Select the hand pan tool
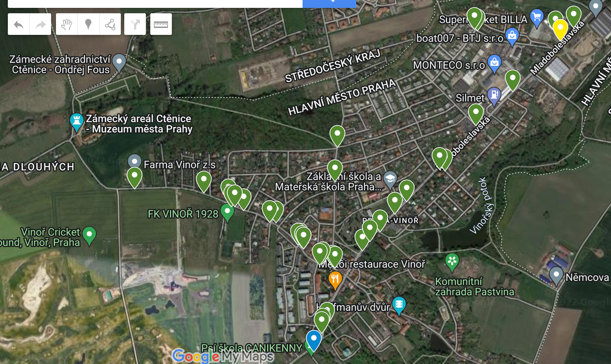Image resolution: width=611 pixels, height=364 pixels. (x=67, y=24)
